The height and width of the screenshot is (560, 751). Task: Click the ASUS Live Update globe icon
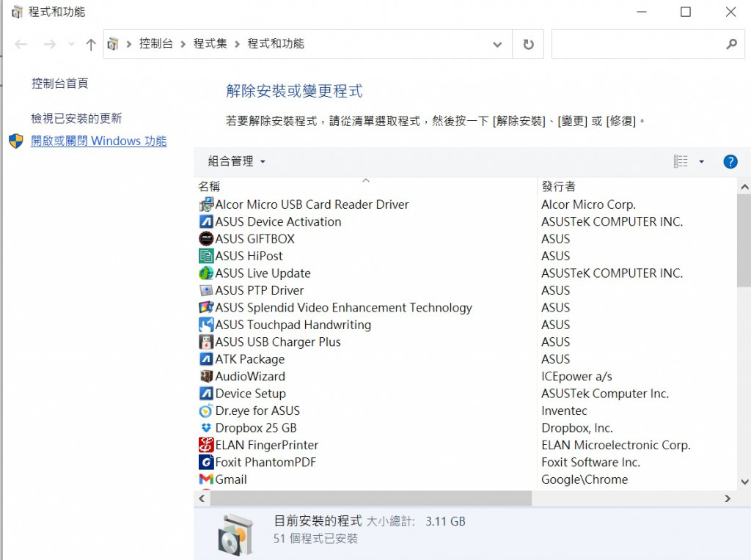(x=206, y=273)
